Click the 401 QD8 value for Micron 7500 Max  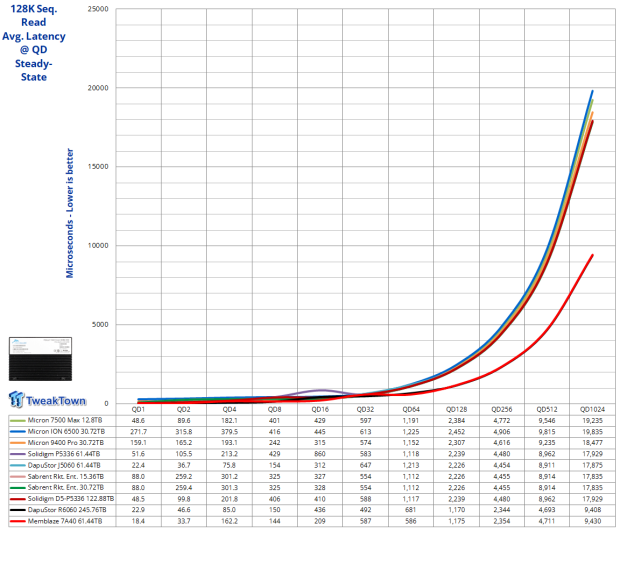pyautogui.click(x=274, y=420)
